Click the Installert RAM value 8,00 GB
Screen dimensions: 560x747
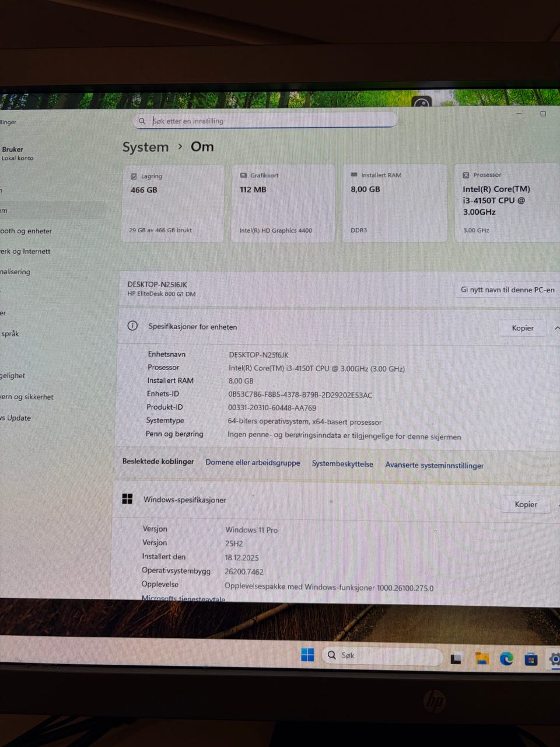[x=241, y=381]
